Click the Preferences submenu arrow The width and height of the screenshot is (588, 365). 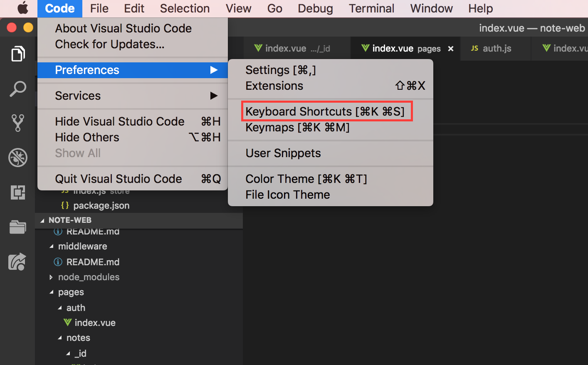coord(214,70)
